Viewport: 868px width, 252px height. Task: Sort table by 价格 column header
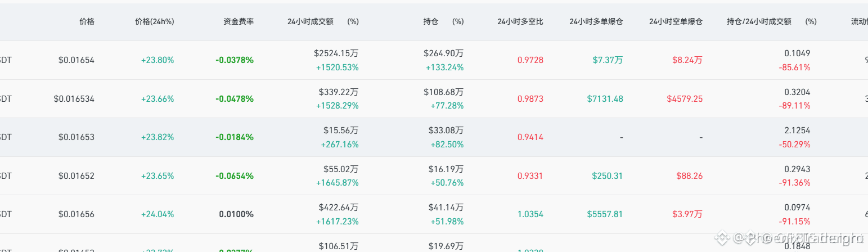87,21
